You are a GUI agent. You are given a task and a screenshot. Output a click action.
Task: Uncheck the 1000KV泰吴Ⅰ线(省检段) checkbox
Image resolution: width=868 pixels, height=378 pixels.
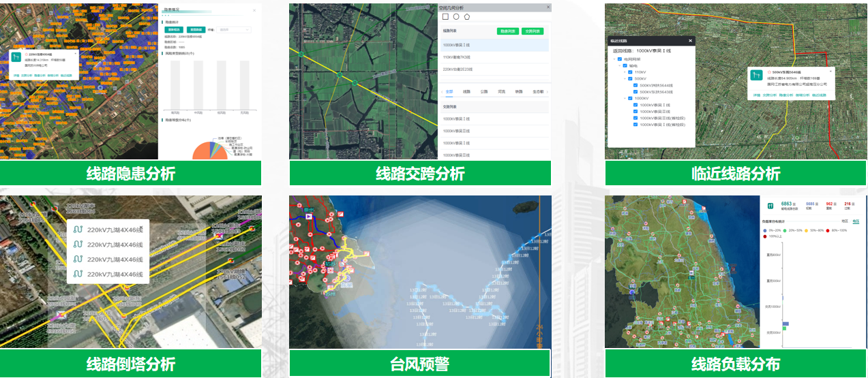click(x=635, y=125)
